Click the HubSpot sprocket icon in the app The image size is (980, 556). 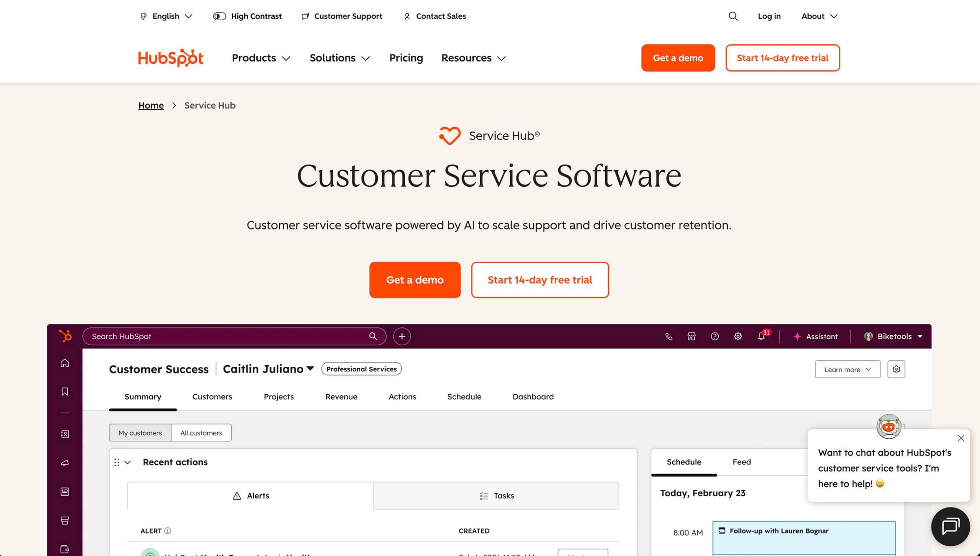(65, 336)
